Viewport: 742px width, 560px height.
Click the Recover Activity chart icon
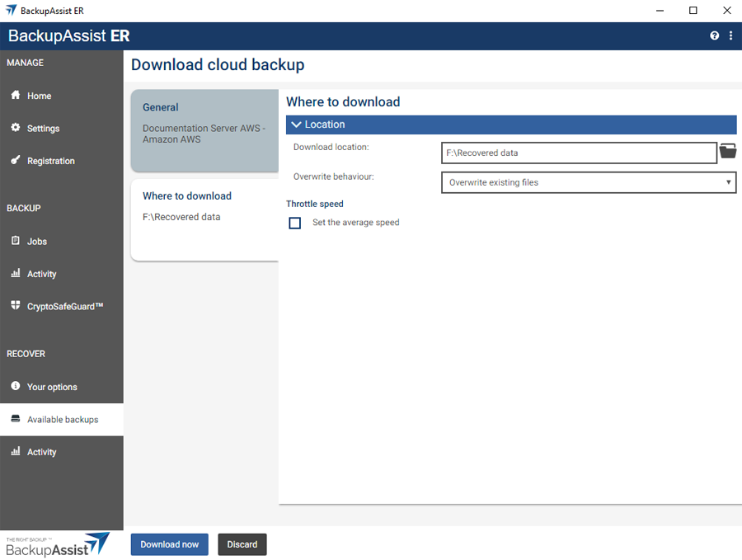[16, 451]
